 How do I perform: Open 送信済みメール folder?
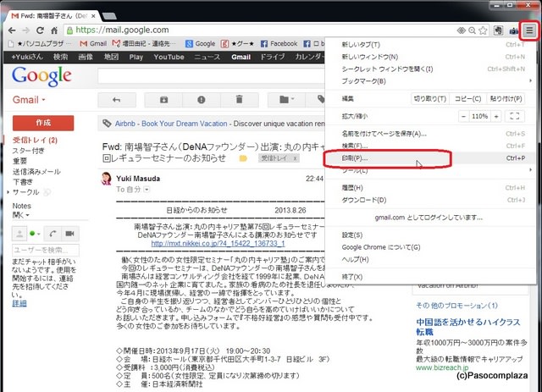(36, 172)
